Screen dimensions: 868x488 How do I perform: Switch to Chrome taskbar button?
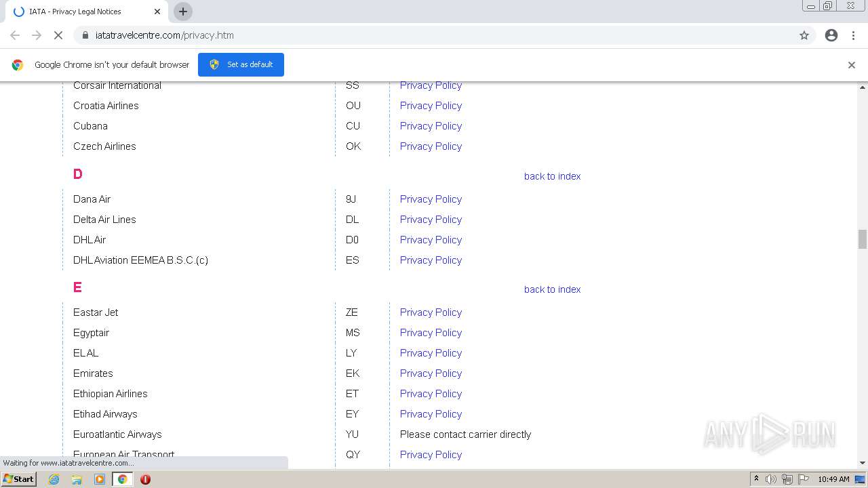123,479
